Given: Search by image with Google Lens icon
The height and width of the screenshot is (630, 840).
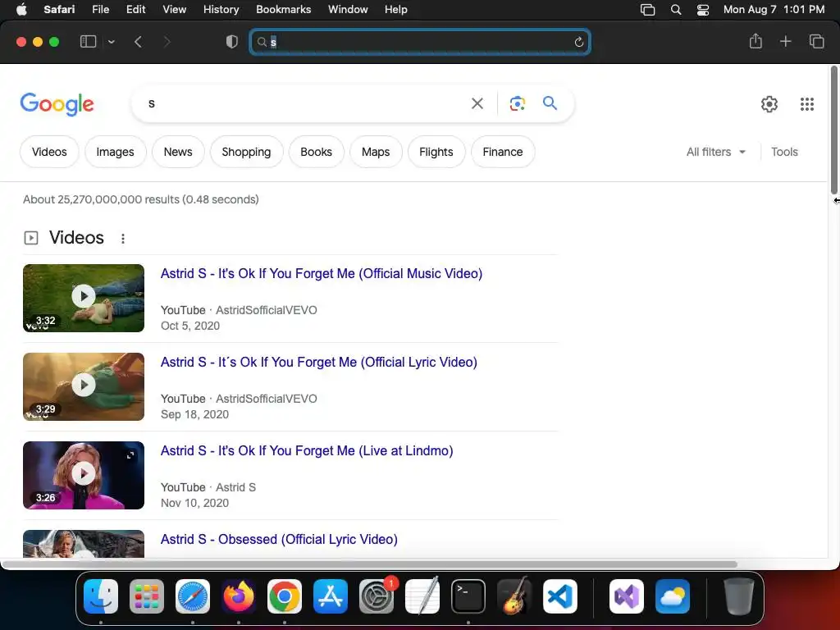Looking at the screenshot, I should (x=517, y=103).
